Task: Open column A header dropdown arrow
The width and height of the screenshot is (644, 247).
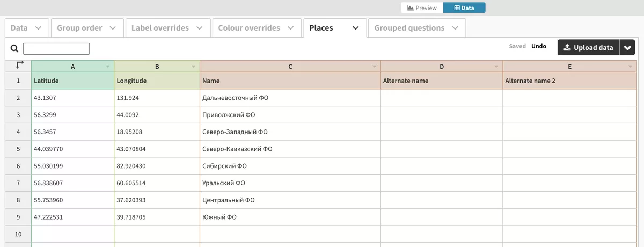Action: pyautogui.click(x=108, y=67)
